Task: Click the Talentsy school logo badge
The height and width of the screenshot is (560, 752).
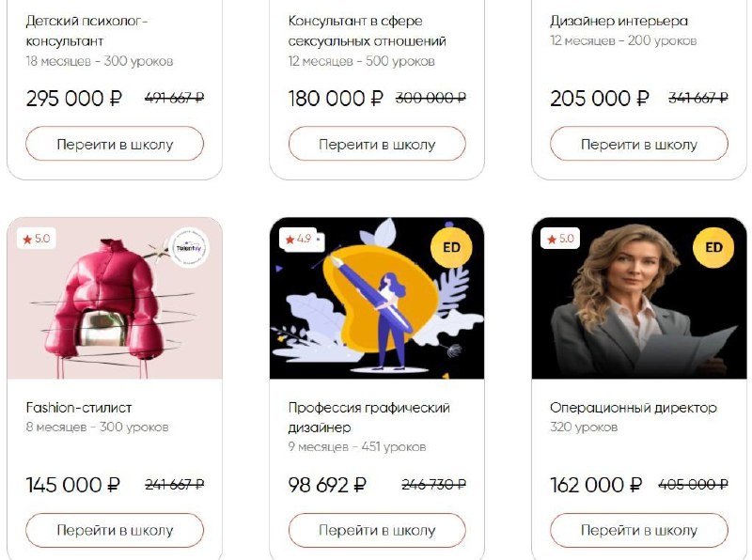Action: [191, 247]
